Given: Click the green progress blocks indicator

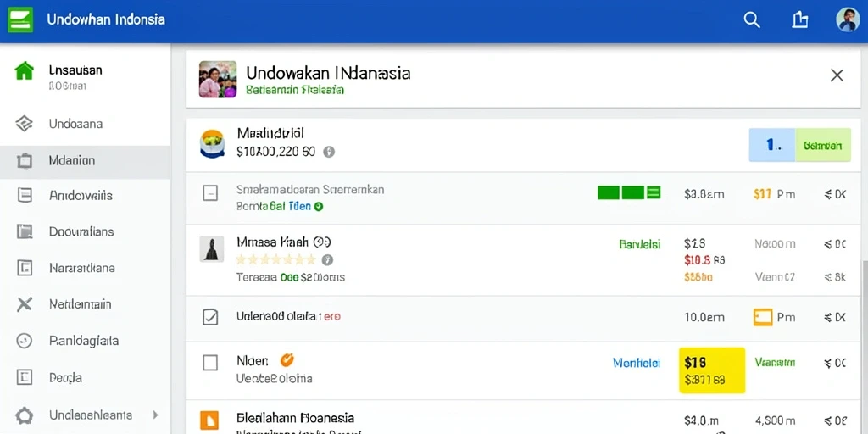Looking at the screenshot, I should point(630,192).
